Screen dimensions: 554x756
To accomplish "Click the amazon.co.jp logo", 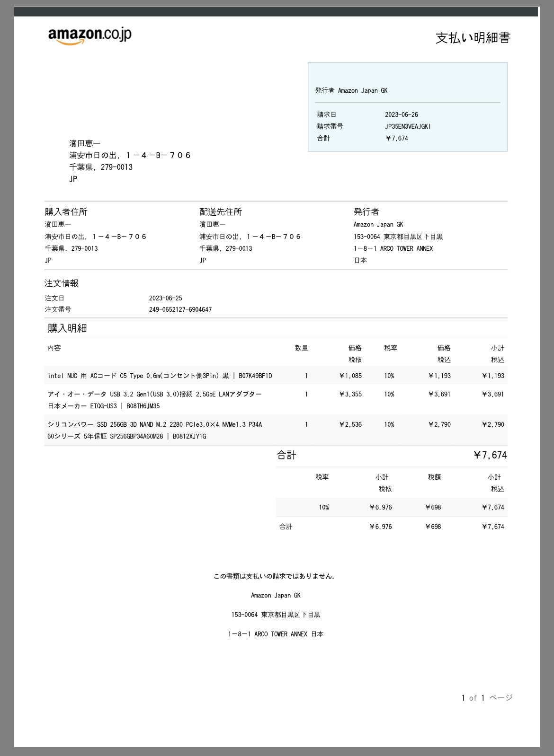I will tap(89, 35).
